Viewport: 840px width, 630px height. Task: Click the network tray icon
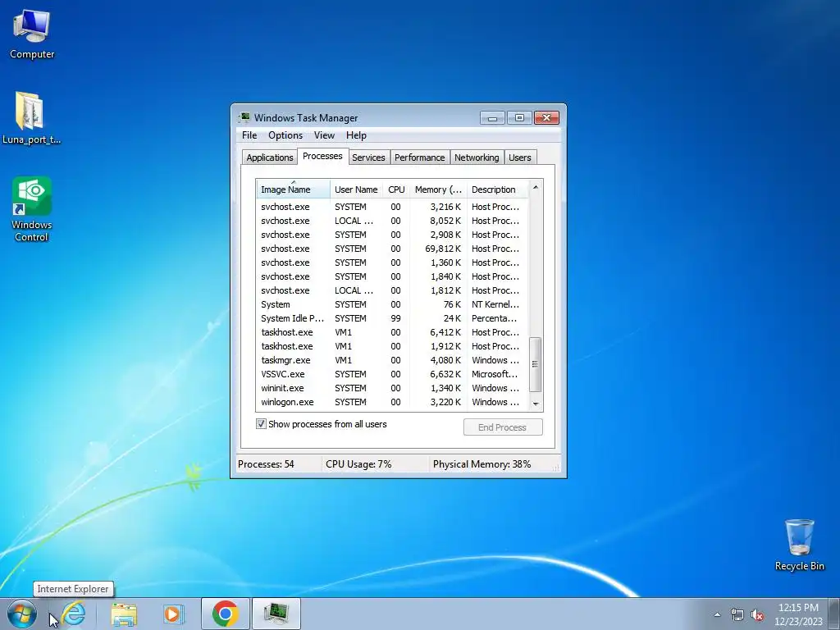point(737,615)
